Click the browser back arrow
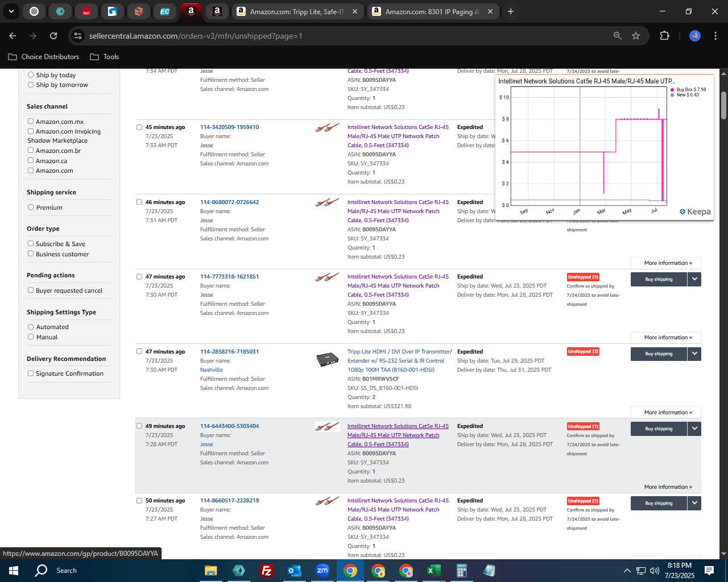This screenshot has width=728, height=582. click(x=13, y=36)
